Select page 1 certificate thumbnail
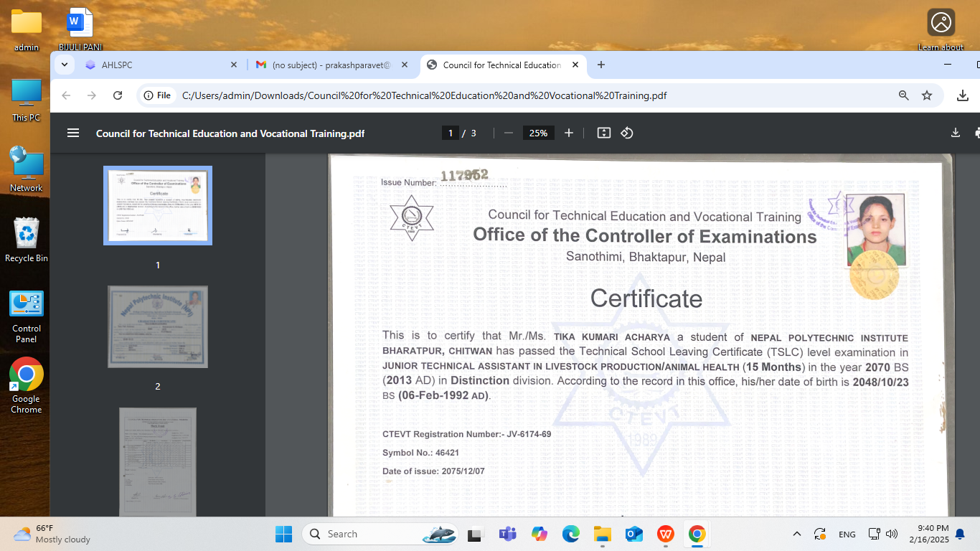This screenshot has height=551, width=980. 158,205
